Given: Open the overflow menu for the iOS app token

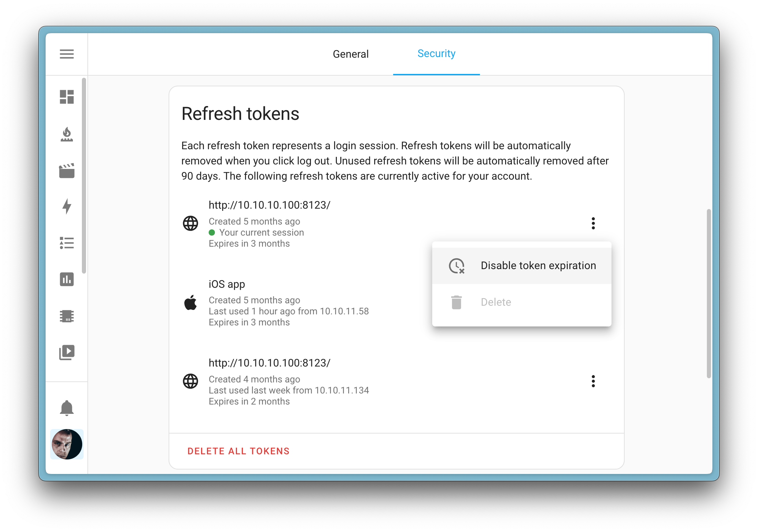Looking at the screenshot, I should tap(593, 302).
